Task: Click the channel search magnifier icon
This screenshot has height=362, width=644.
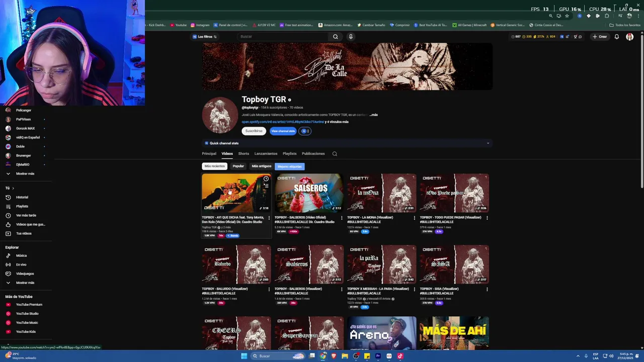Action: tap(335, 154)
